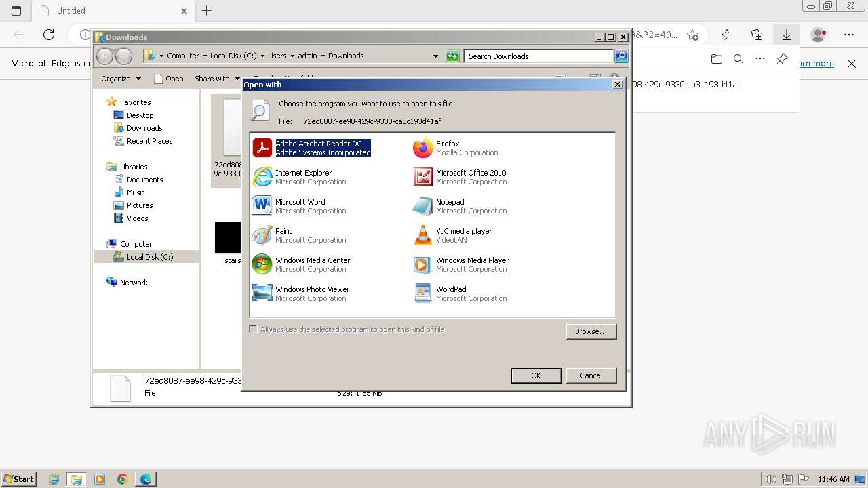Viewport: 868px width, 488px height.
Task: Click Explorer search magnifier button
Action: (x=621, y=56)
